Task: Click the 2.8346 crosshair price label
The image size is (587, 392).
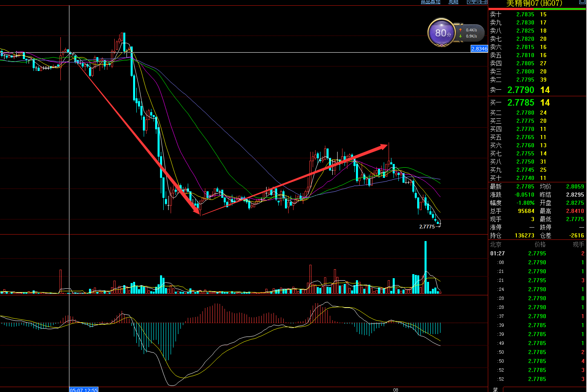Action: pyautogui.click(x=479, y=49)
